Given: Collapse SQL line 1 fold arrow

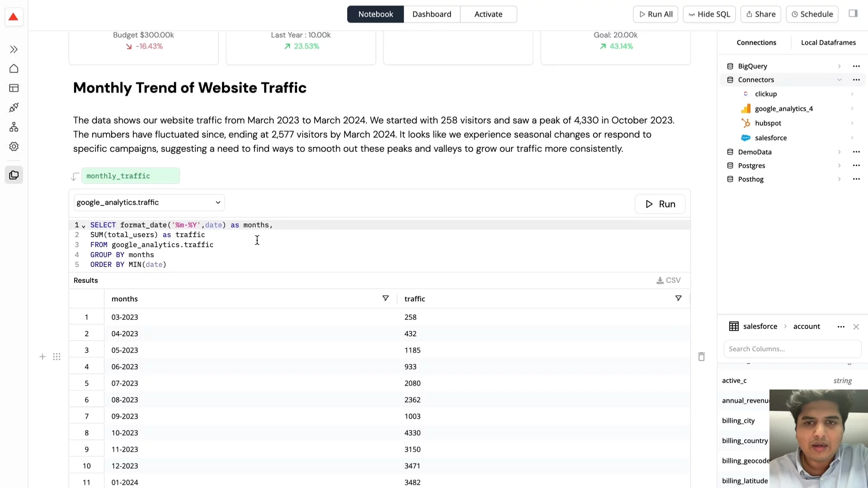Looking at the screenshot, I should (x=84, y=225).
